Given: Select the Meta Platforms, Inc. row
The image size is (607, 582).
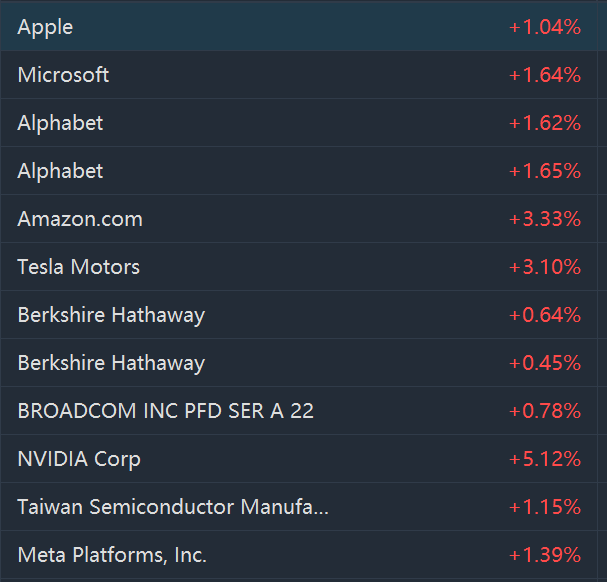Looking at the screenshot, I should coord(112,555).
